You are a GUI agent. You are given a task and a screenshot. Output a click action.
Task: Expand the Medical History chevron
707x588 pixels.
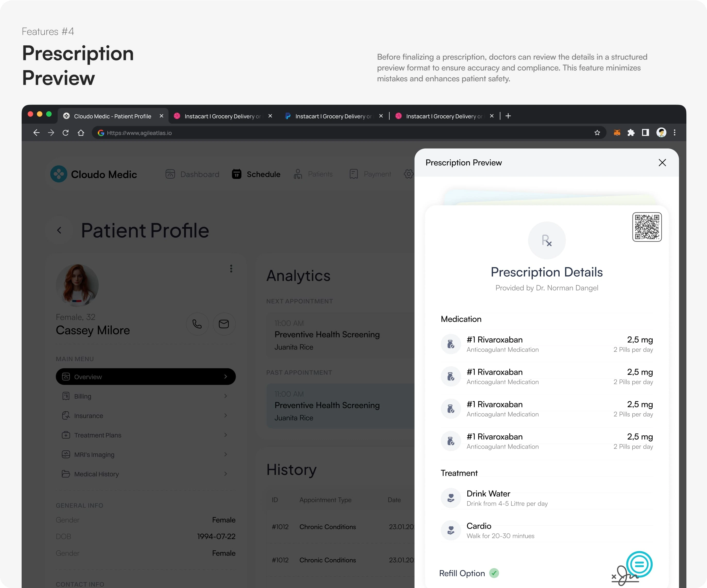225,474
